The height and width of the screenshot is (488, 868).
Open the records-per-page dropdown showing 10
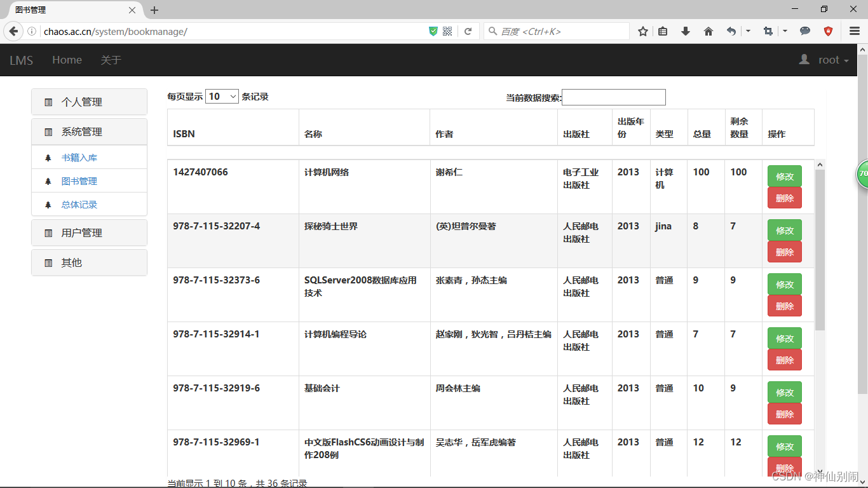pos(222,97)
